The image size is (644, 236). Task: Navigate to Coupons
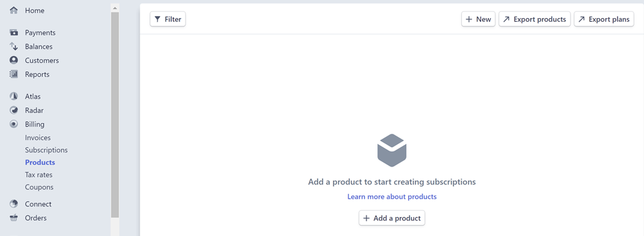(x=39, y=187)
